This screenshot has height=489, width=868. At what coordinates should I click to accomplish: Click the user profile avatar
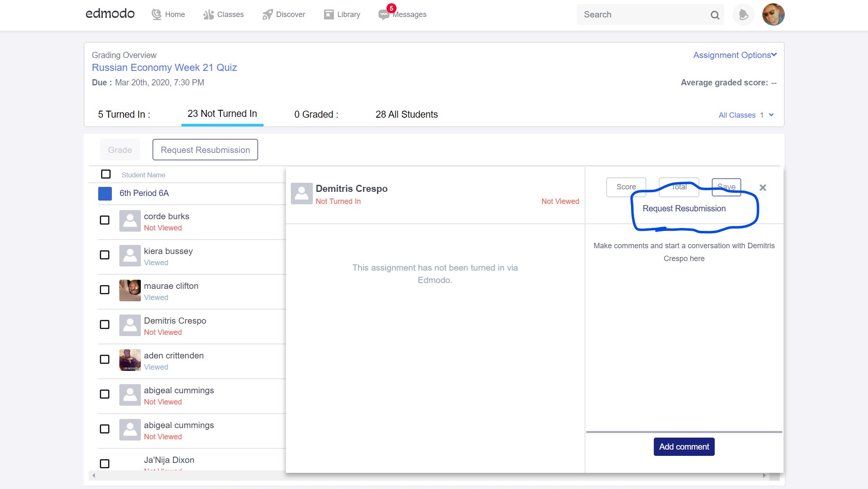tap(773, 15)
